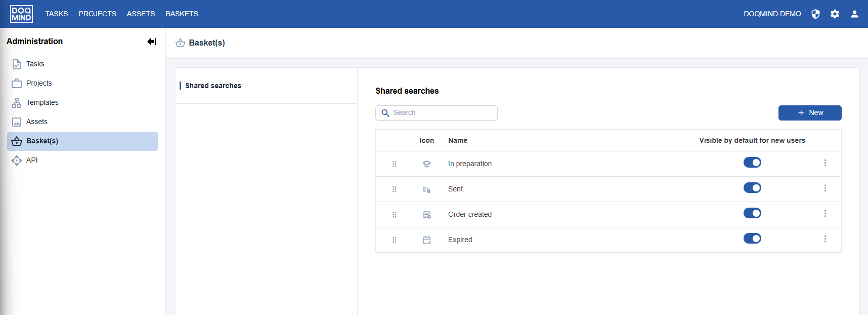Click the In preparation row icon
This screenshot has height=315, width=868.
pos(426,164)
